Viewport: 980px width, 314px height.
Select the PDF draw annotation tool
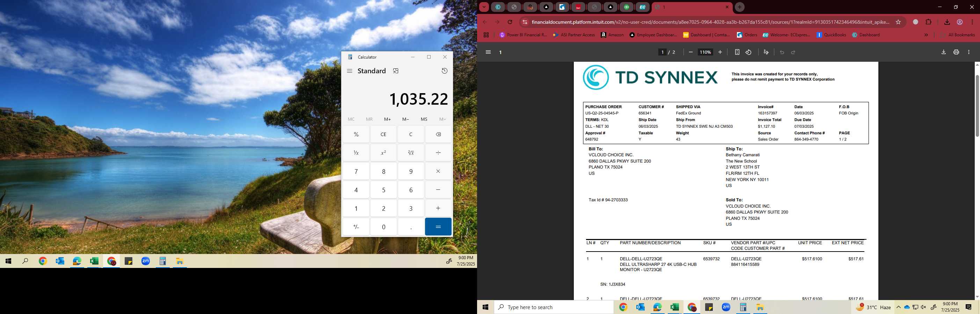(x=766, y=52)
